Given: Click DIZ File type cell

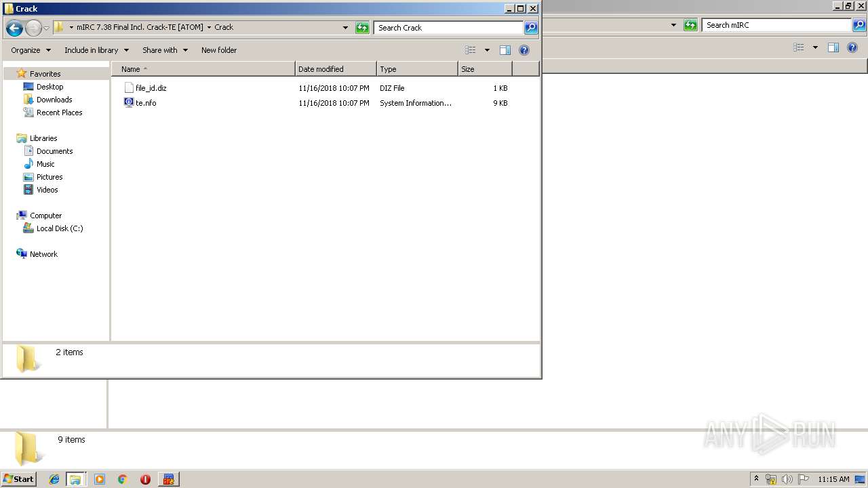Looking at the screenshot, I should click(392, 88).
